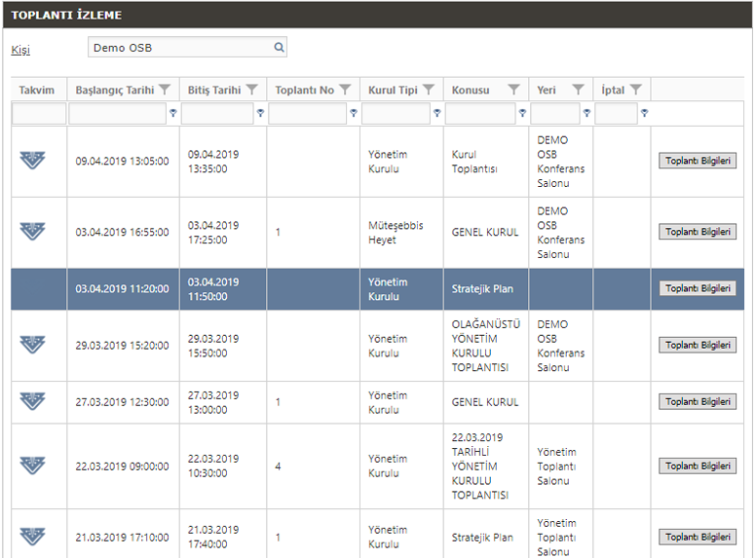Open Toplantı Bilgileri for Strategic Plan highlighted row
Viewport: 756px width, 558px height.
pos(698,288)
